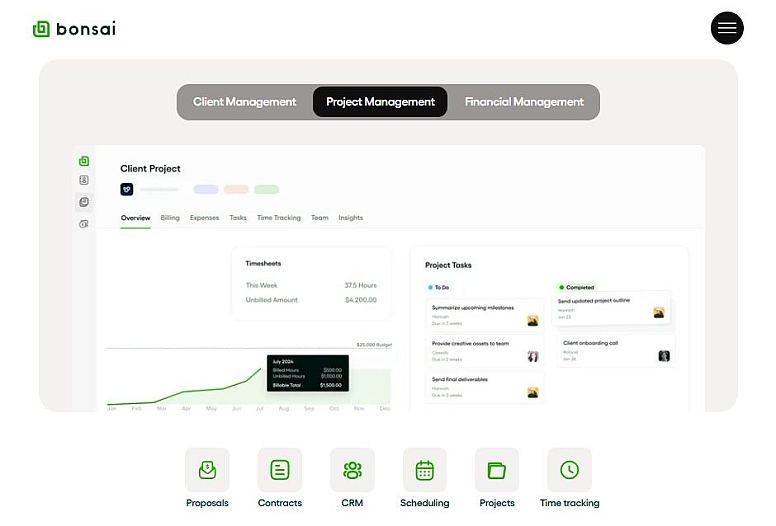The width and height of the screenshot is (776, 526).
Task: Click the purple tag pill
Action: (206, 190)
